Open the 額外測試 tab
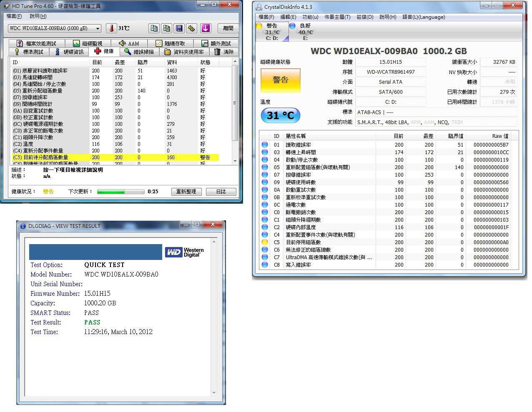The image size is (532, 412). tap(216, 43)
